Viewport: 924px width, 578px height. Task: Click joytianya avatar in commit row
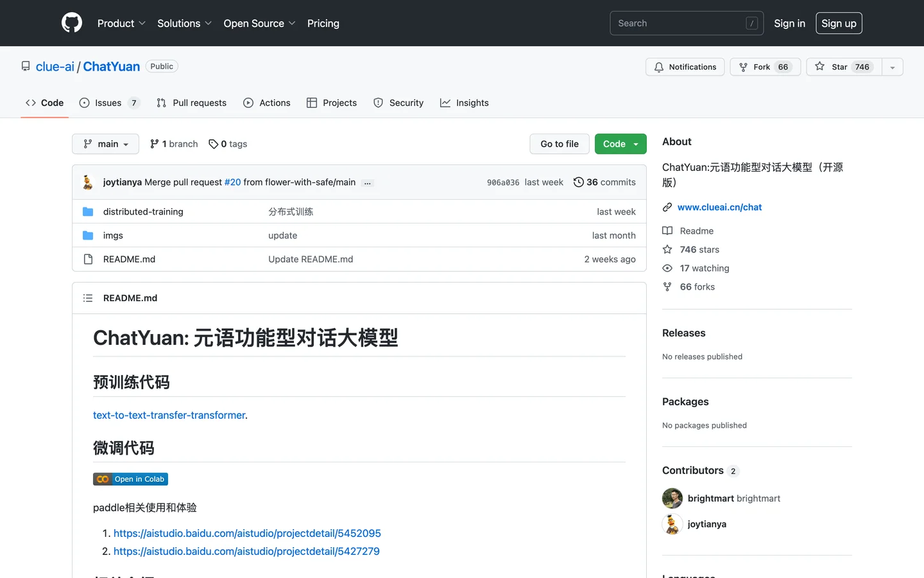[x=88, y=182]
